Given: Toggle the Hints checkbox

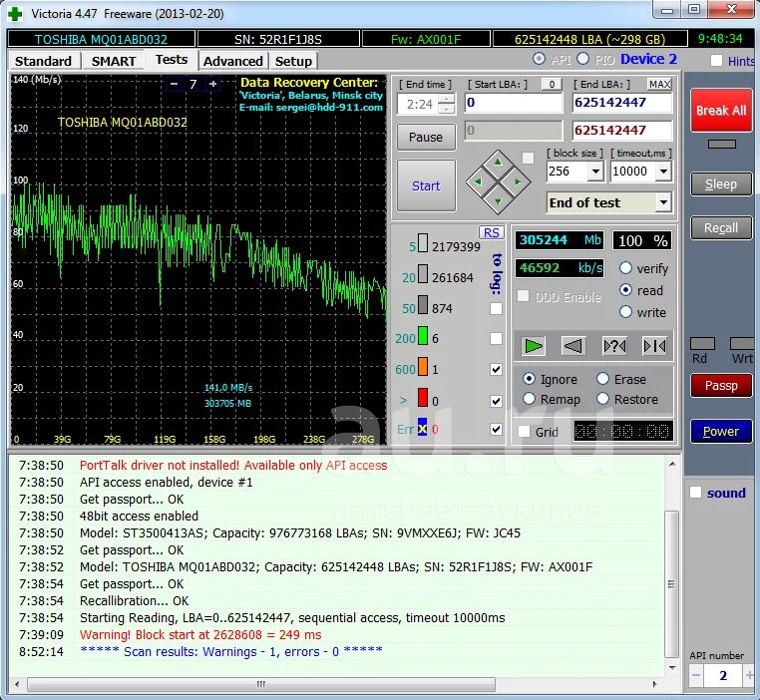Looking at the screenshot, I should point(716,61).
